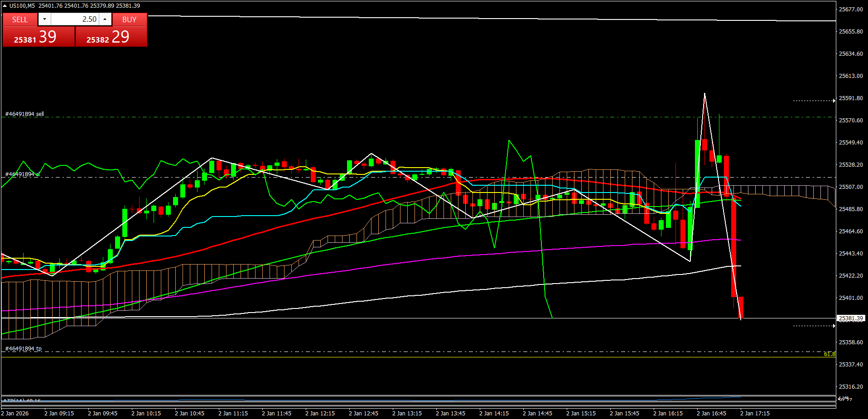Click the 2 Jan 16:45 time axis label

click(711, 414)
